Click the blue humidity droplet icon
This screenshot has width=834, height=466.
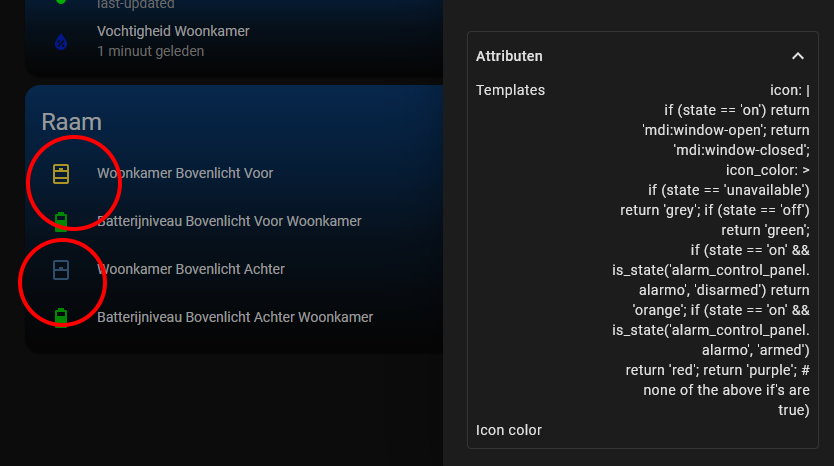click(61, 41)
